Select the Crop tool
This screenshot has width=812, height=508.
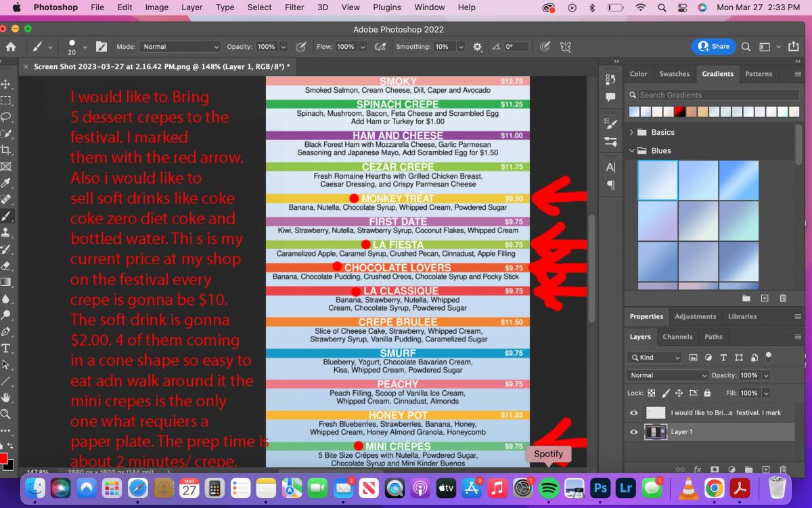pyautogui.click(x=6, y=150)
